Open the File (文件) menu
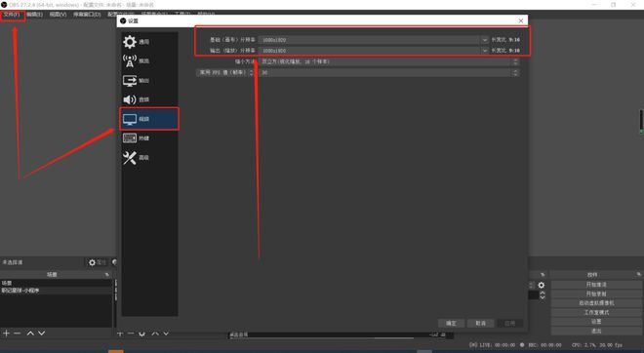This screenshot has width=644, height=353. pos(12,15)
